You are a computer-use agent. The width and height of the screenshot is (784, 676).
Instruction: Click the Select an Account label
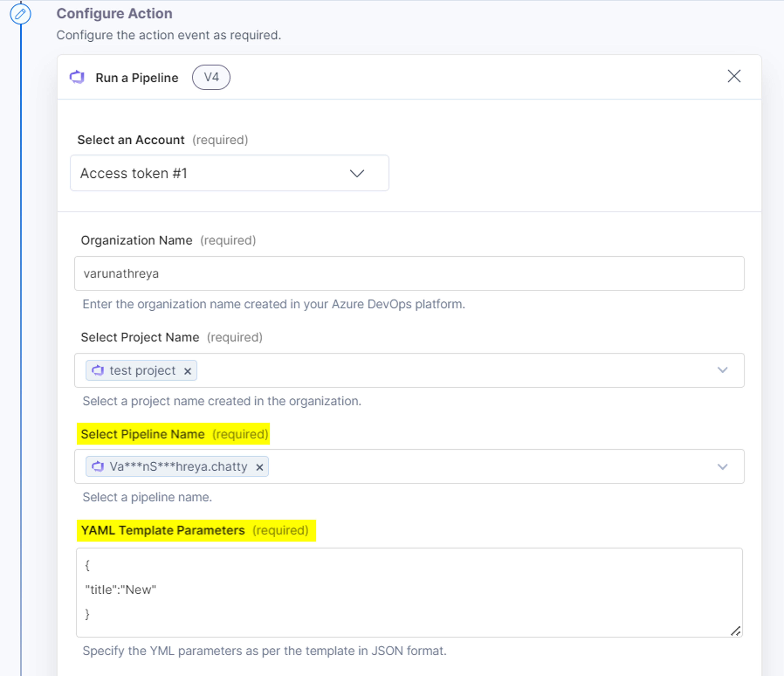pos(130,140)
